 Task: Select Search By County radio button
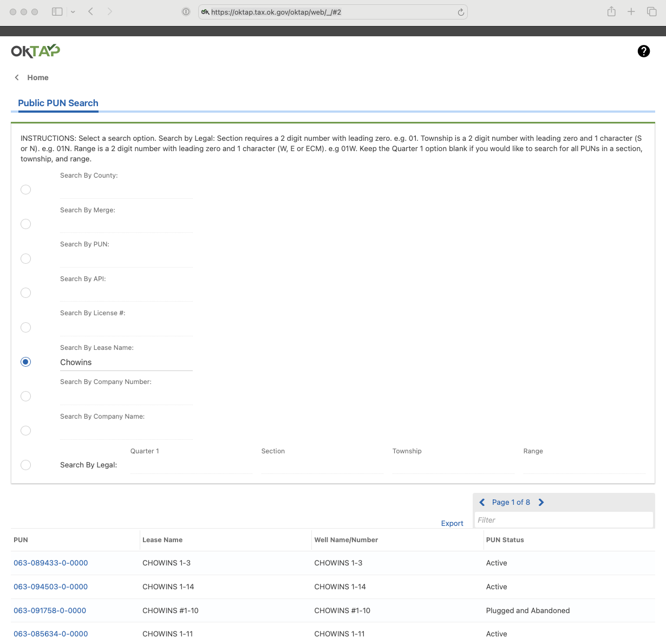(25, 190)
